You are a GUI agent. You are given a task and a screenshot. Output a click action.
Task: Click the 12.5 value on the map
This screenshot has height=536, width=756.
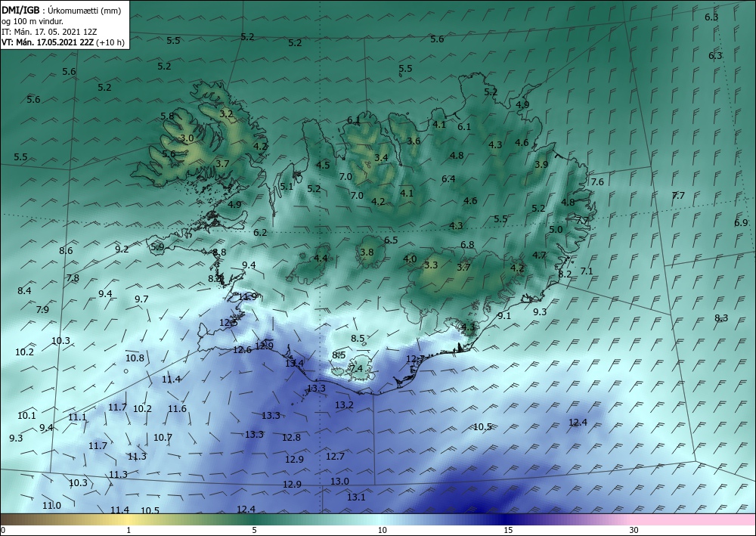pyautogui.click(x=228, y=323)
